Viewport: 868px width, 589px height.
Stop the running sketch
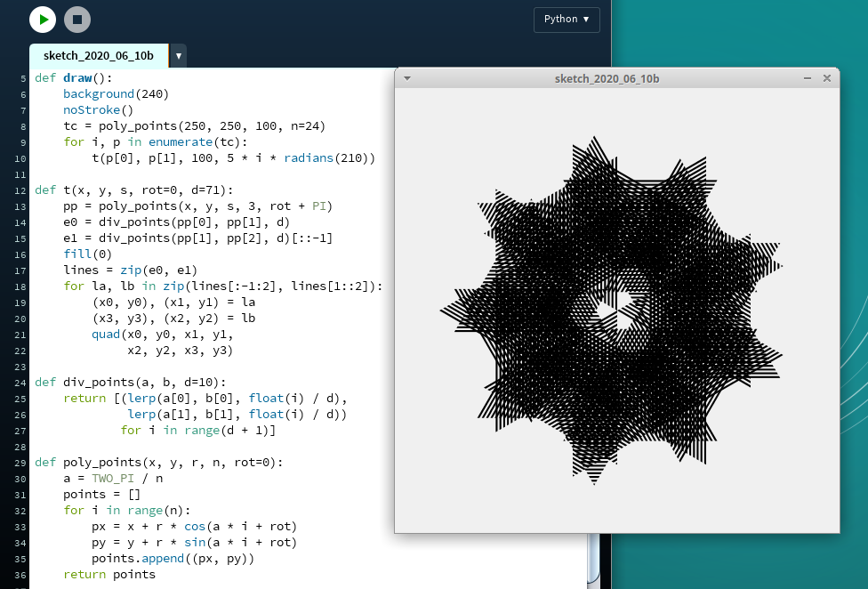pos(77,19)
